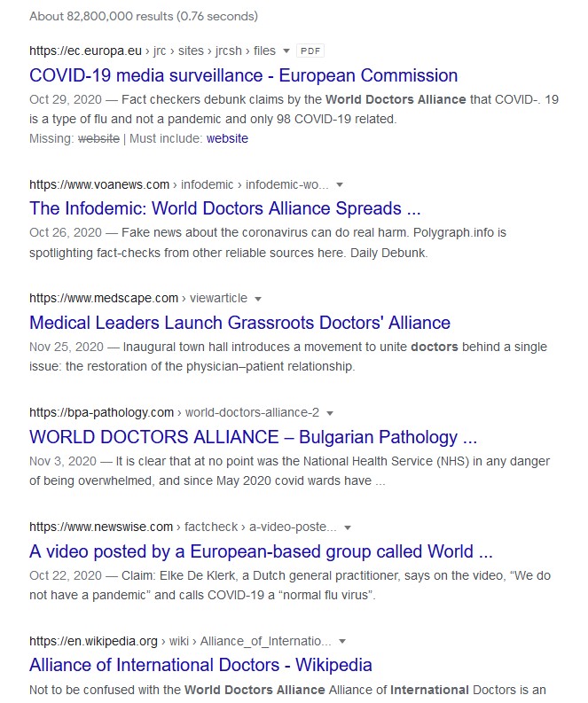Click the voanews.com URL breadcrumb
The width and height of the screenshot is (588, 703).
[x=178, y=184]
